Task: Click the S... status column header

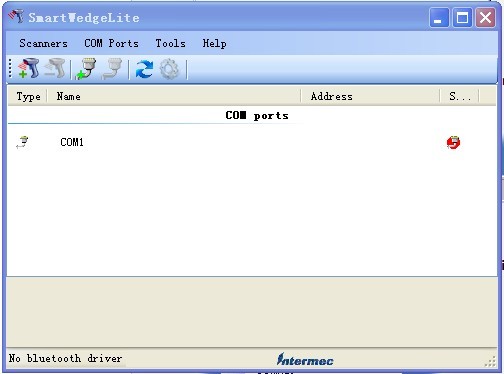Action: pyautogui.click(x=459, y=96)
